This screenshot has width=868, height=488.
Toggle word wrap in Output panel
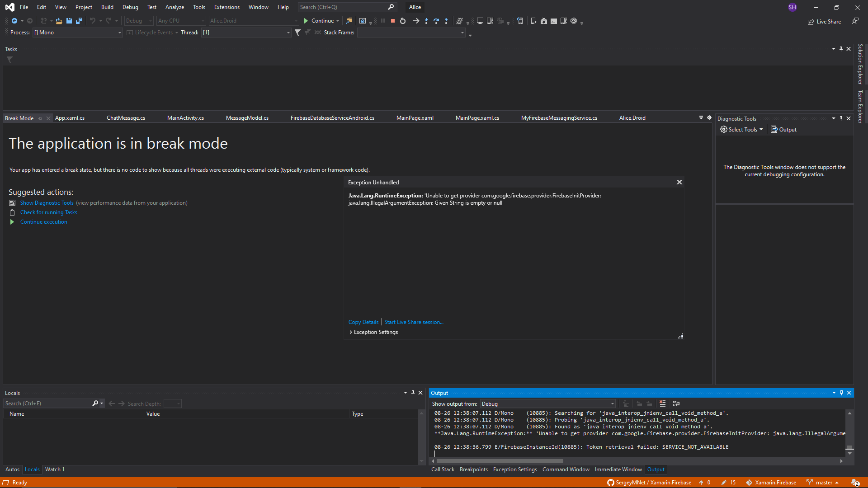point(676,404)
